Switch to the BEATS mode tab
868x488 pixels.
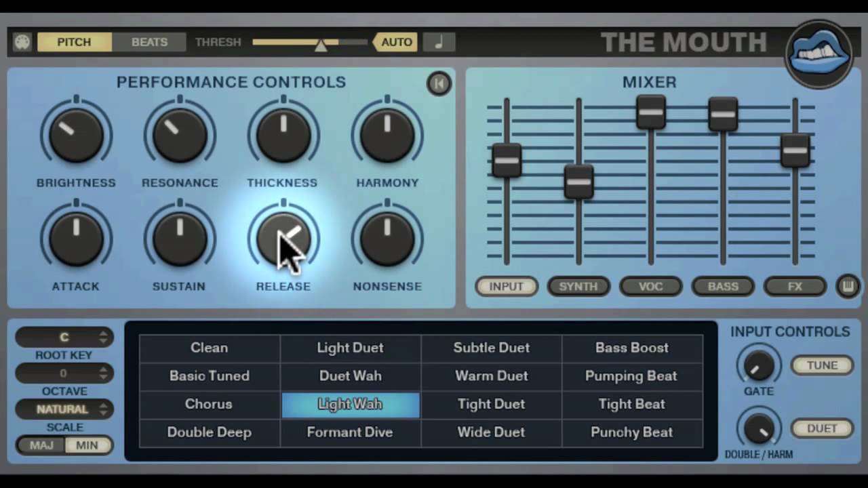pos(149,42)
